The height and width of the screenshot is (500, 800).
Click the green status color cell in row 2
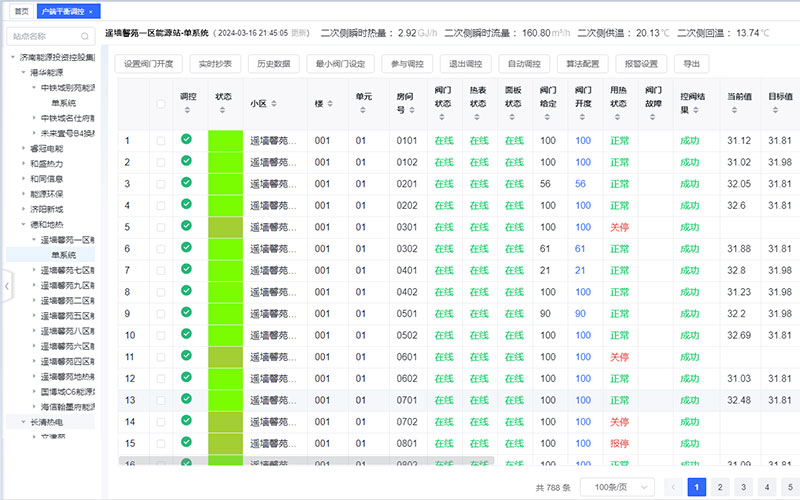click(x=223, y=161)
